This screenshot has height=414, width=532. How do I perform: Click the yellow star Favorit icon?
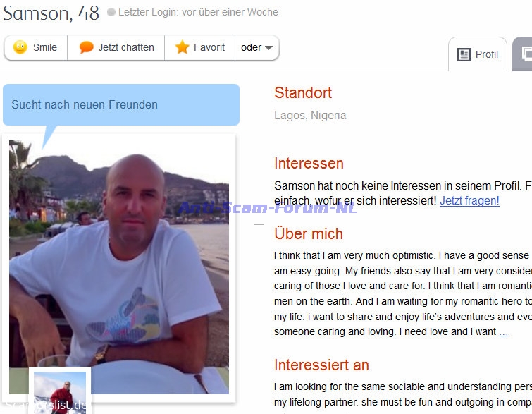click(182, 47)
